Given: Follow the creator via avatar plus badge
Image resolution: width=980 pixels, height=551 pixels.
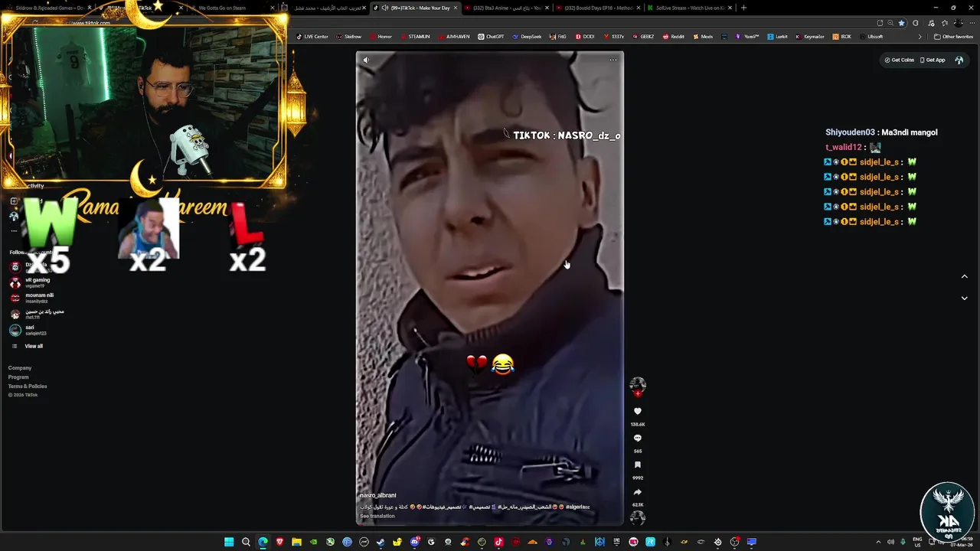Looking at the screenshot, I should click(638, 393).
